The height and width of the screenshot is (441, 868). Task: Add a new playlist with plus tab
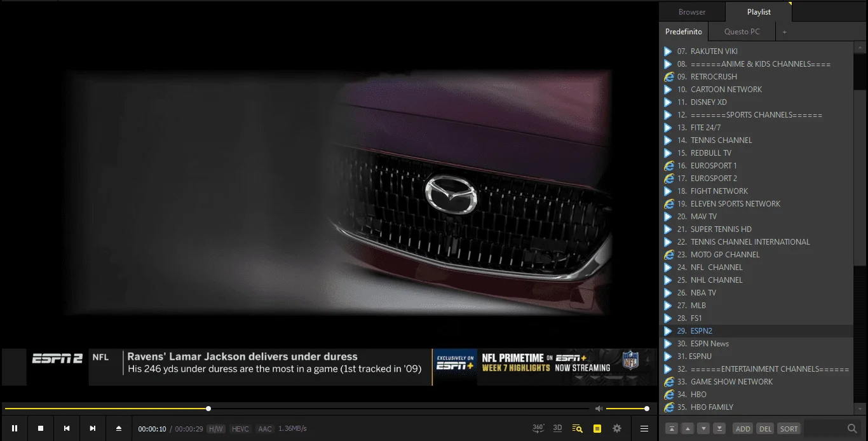(784, 32)
